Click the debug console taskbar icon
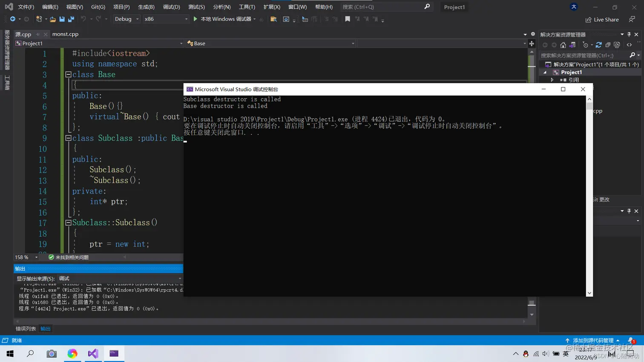644x362 pixels. [114, 353]
